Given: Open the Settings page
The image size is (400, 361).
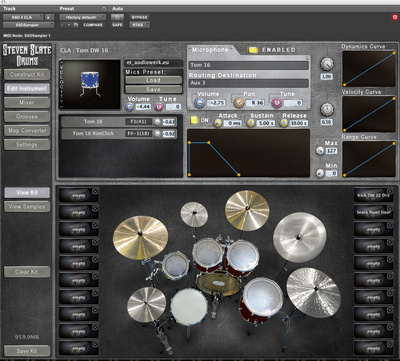Looking at the screenshot, I should click(x=27, y=145).
